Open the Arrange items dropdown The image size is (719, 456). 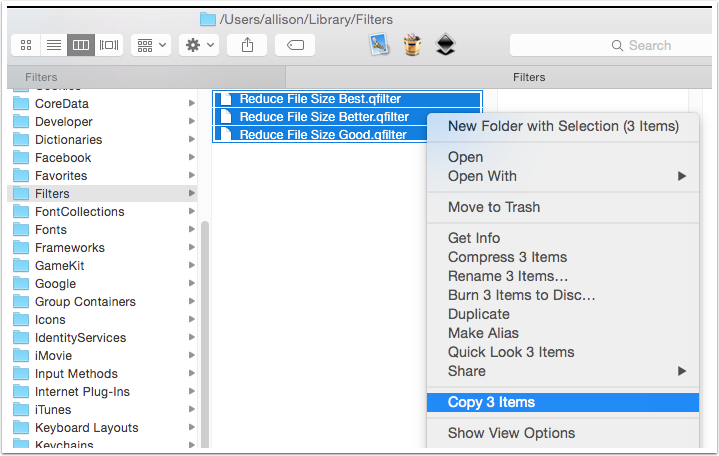(151, 45)
